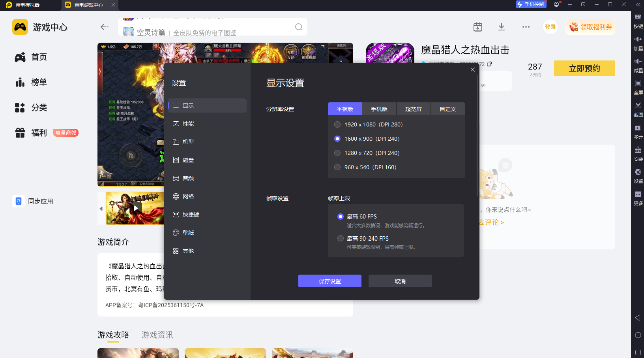The width and height of the screenshot is (644, 358).
Task: Tap the Android recents square button
Action: pos(638,352)
